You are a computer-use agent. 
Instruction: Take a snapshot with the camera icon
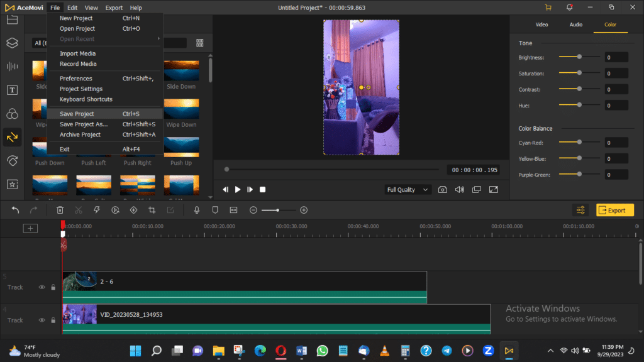point(443,190)
